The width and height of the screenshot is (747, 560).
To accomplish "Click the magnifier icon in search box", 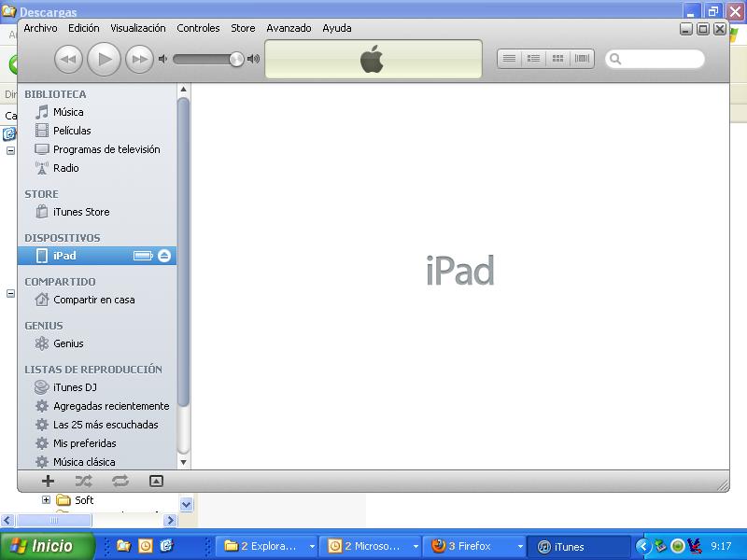I will [615, 59].
